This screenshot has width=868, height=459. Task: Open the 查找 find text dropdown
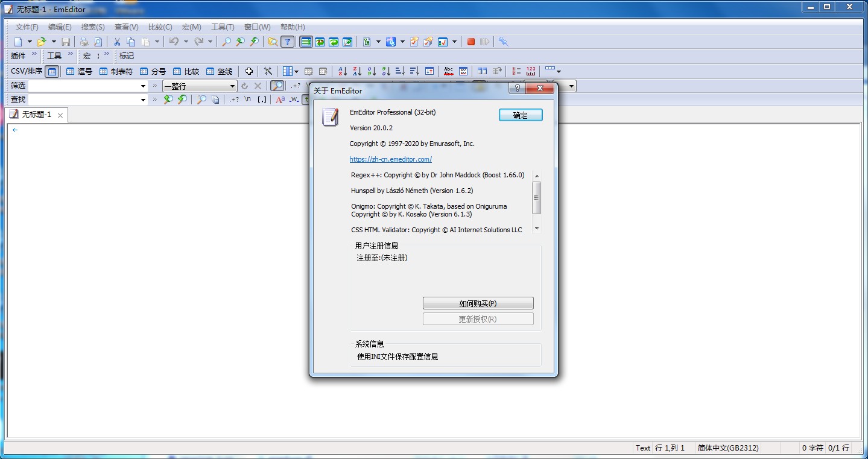pos(143,100)
